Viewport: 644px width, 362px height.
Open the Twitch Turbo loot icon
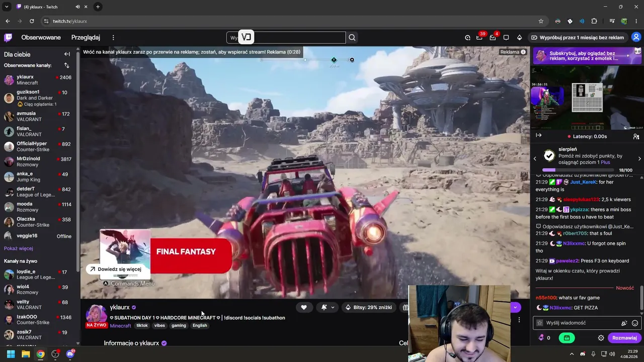467,37
